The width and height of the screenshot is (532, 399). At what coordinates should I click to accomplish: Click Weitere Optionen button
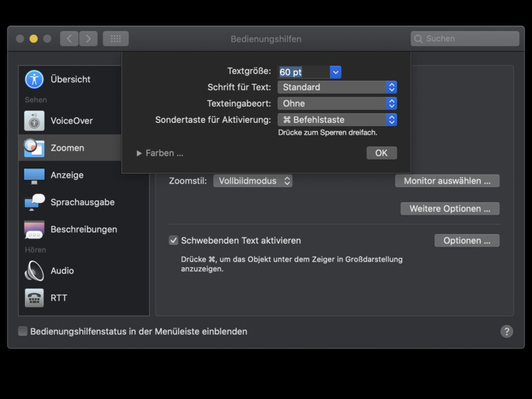(x=450, y=208)
